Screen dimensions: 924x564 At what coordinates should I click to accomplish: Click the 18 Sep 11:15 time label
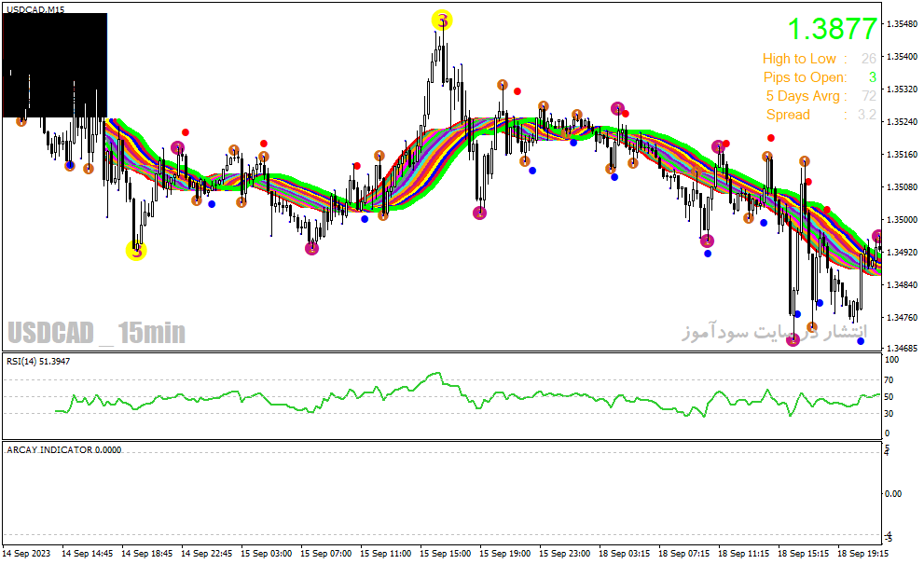coord(744,554)
